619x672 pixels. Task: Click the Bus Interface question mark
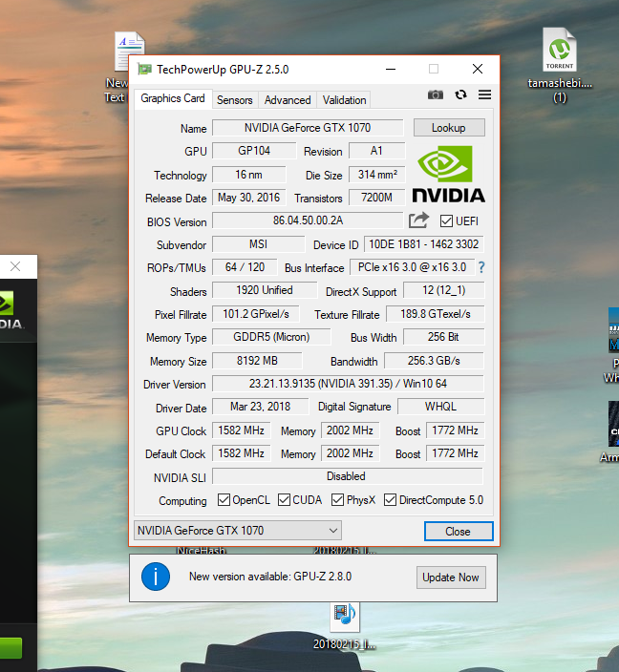(481, 268)
